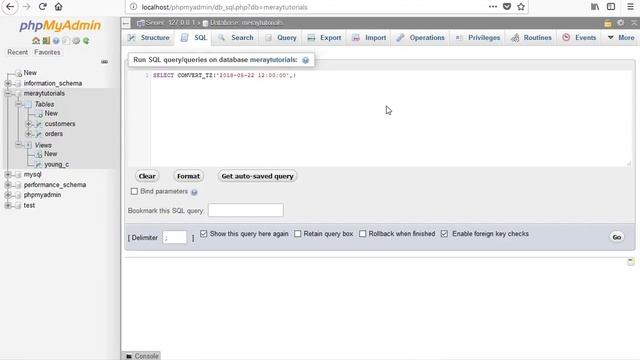Uncheck Show this query here again
Image resolution: width=640 pixels, height=360 pixels.
coord(204,234)
